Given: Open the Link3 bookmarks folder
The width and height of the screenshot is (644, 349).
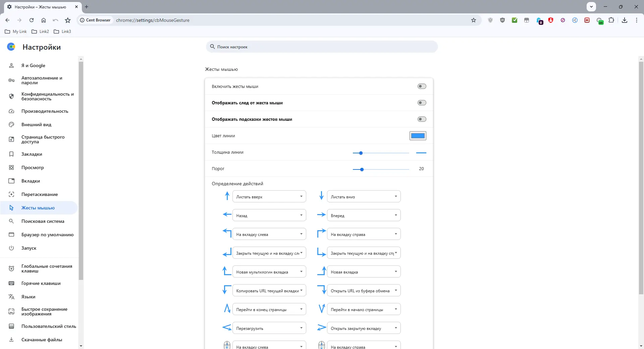Looking at the screenshot, I should tap(62, 32).
